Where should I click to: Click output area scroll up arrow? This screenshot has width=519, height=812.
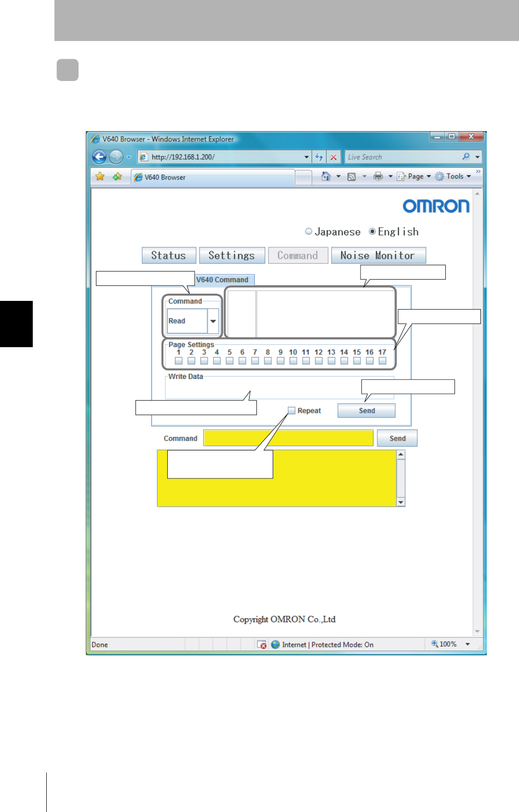pyautogui.click(x=400, y=455)
